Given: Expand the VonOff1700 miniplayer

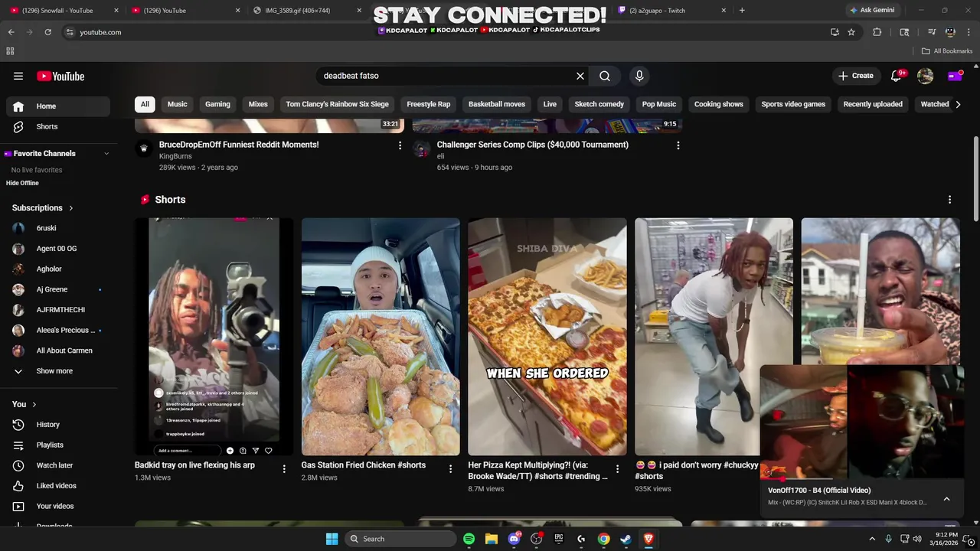Looking at the screenshot, I should coord(946,499).
